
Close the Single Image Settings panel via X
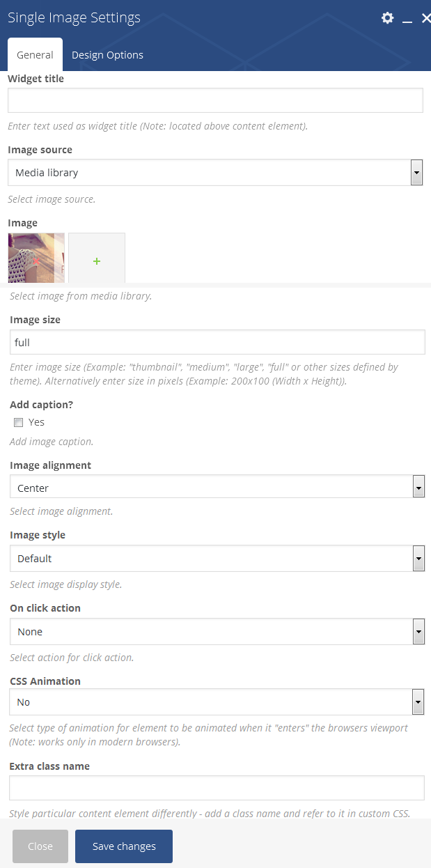(426, 18)
